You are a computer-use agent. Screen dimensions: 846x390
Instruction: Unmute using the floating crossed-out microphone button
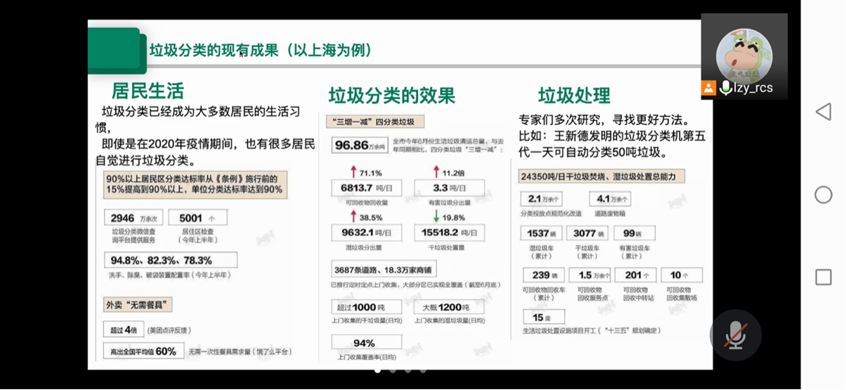pyautogui.click(x=735, y=335)
